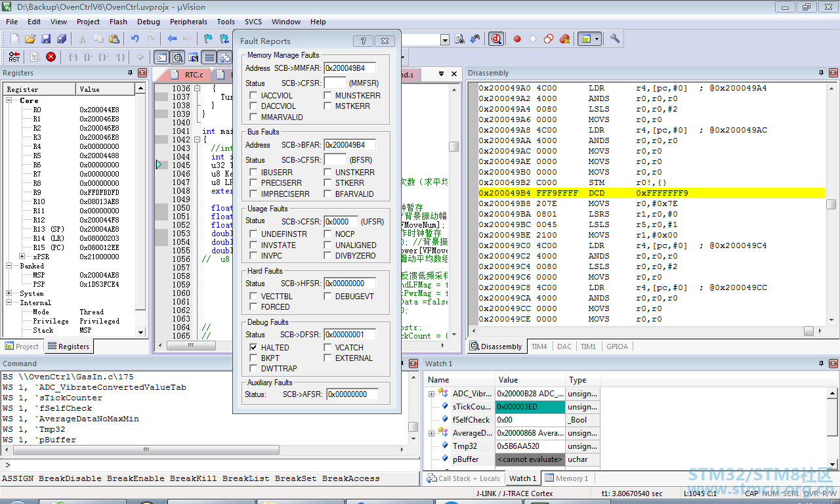Collapse the Banked register group
The image size is (840, 504).
[x=9, y=266]
